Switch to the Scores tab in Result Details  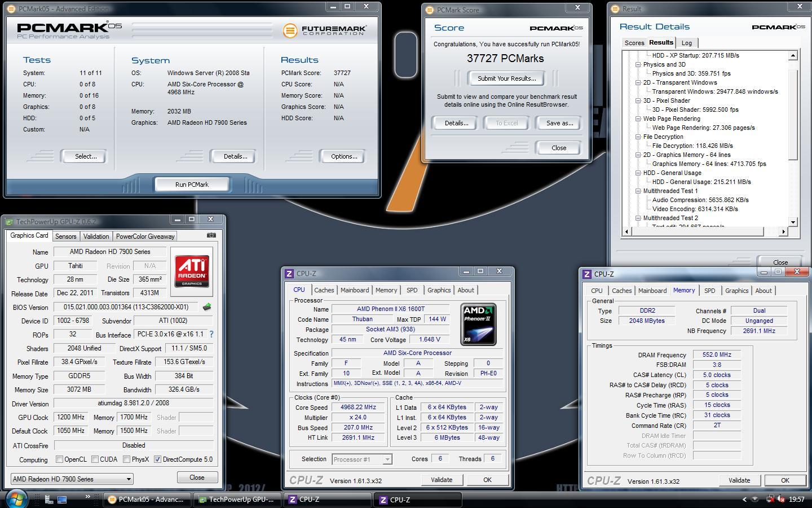coord(634,43)
